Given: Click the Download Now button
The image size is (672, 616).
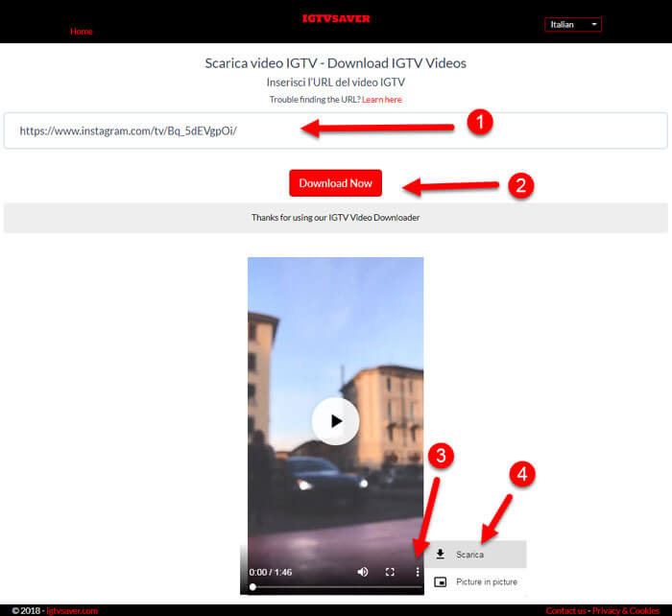Looking at the screenshot, I should [336, 183].
